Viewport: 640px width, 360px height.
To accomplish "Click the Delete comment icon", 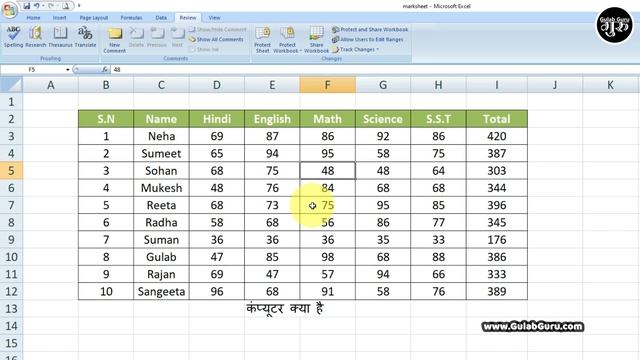I will point(136,37).
